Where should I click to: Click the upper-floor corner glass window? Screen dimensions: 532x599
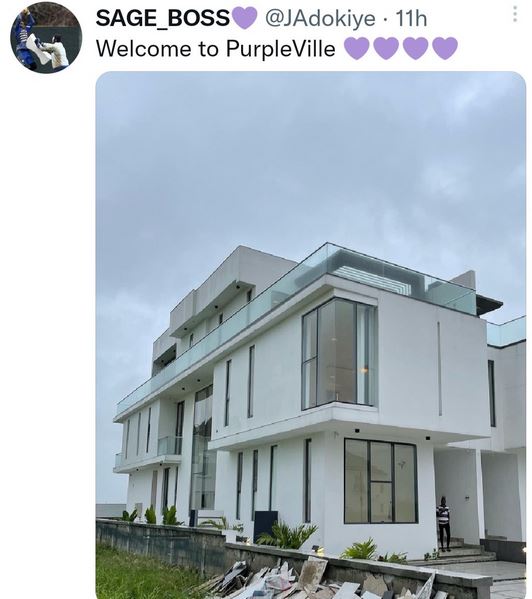click(340, 353)
